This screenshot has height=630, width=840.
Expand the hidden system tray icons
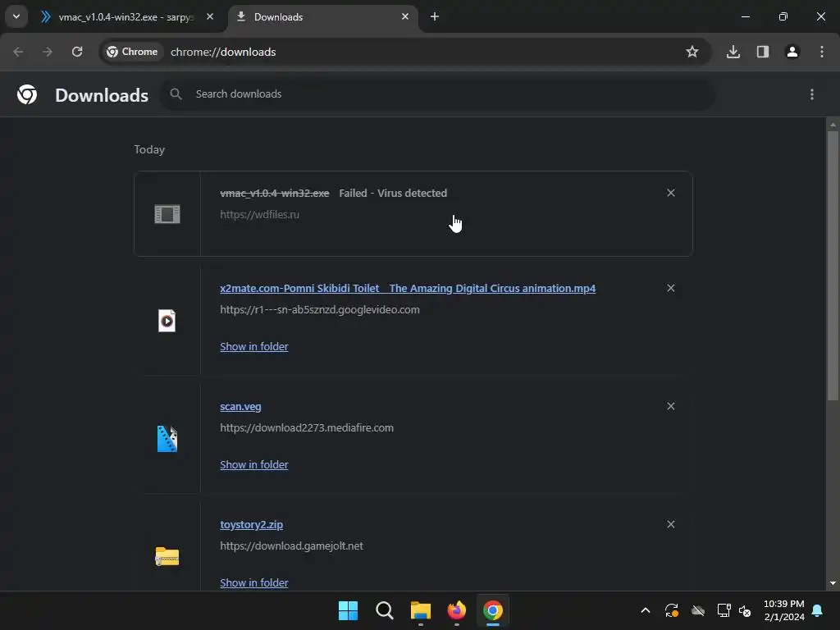pos(646,610)
